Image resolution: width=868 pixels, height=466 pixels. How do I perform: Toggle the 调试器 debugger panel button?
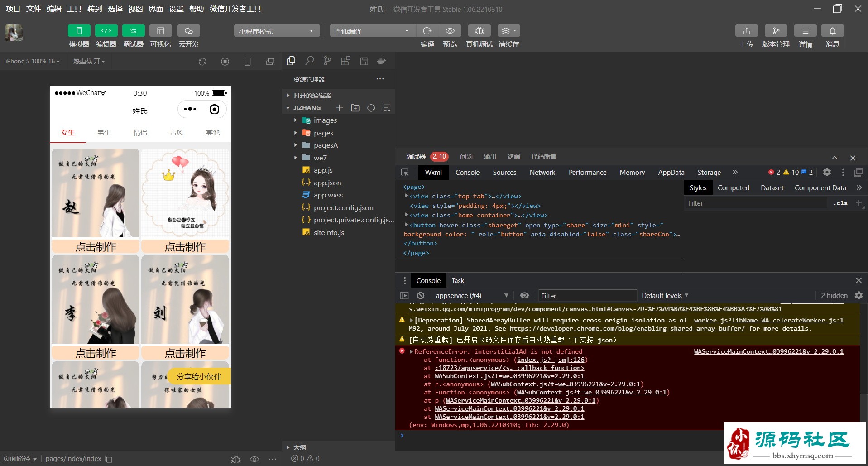coord(134,31)
